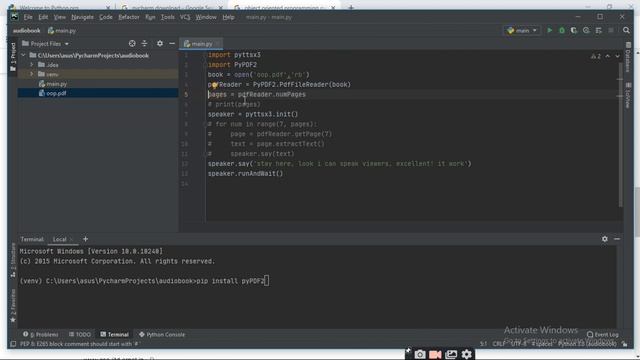Image resolution: width=640 pixels, height=360 pixels.
Task: Go to next highlighted error arrow
Action: (617, 56)
